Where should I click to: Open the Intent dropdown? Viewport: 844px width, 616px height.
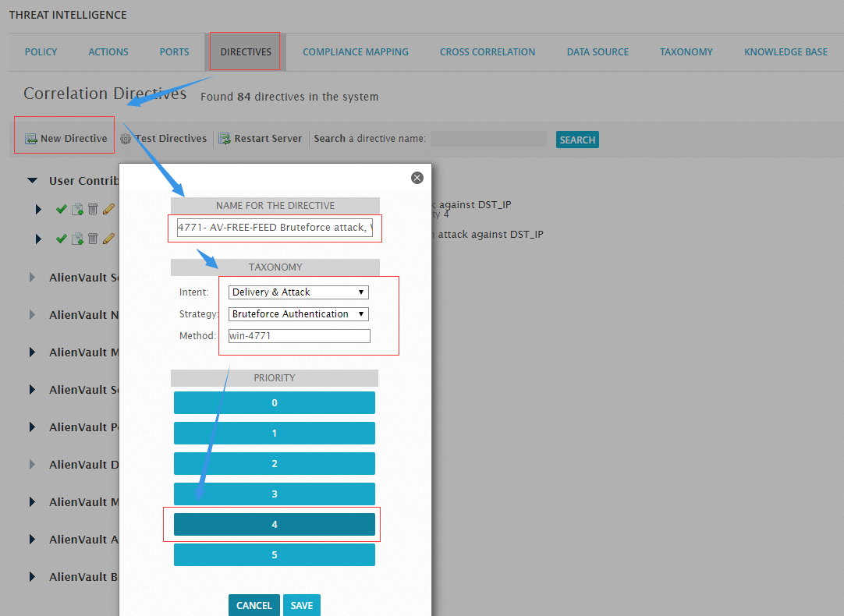pos(298,292)
